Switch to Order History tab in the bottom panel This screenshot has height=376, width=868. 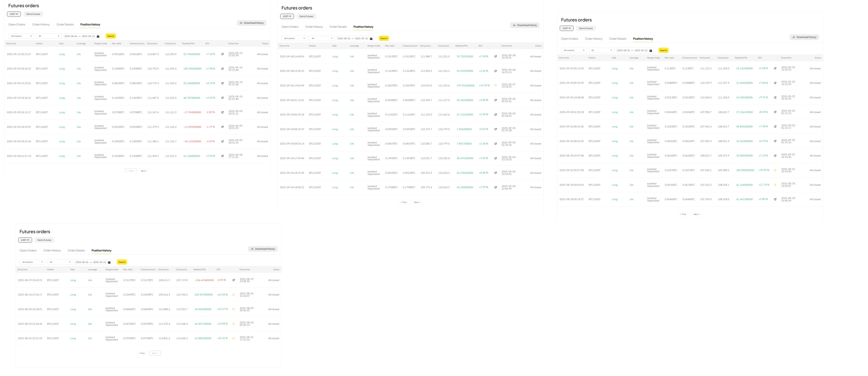(x=52, y=250)
